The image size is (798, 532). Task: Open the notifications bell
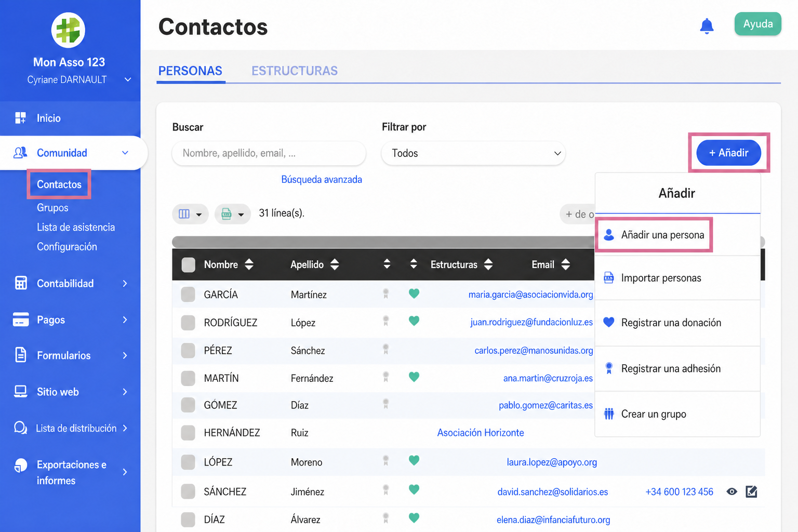[x=707, y=25]
